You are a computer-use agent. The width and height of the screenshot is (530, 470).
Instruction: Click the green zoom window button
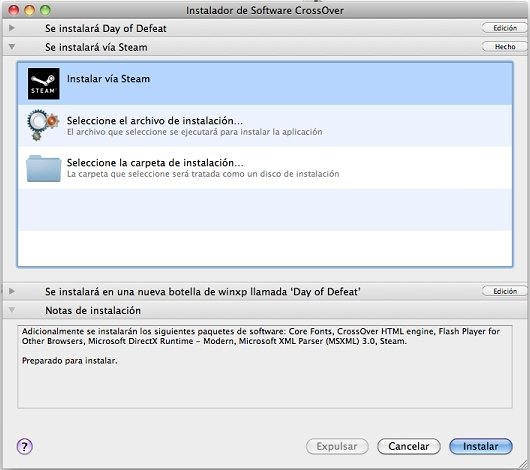click(x=45, y=10)
